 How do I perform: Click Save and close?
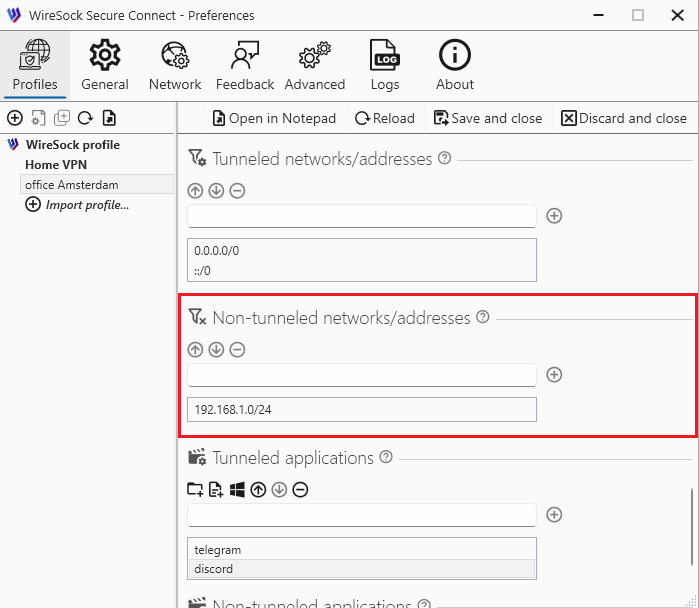[x=488, y=118]
